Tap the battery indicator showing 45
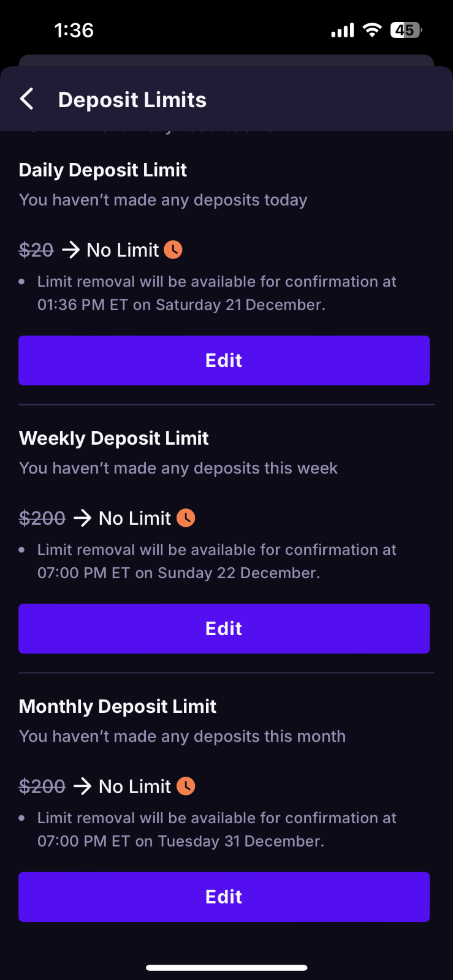Image resolution: width=453 pixels, height=980 pixels. tap(406, 30)
